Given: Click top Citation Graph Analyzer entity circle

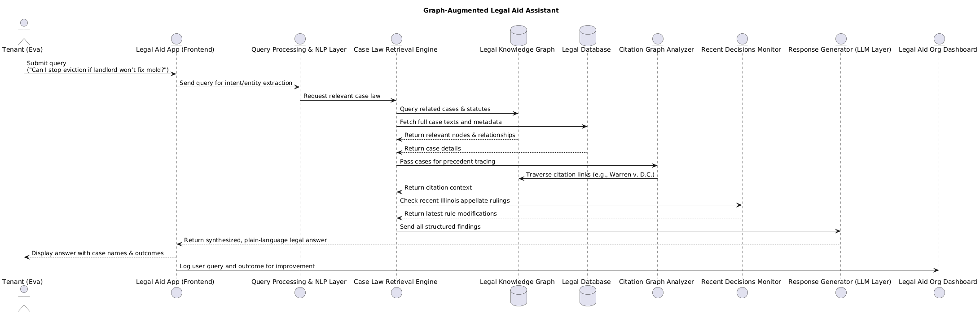Looking at the screenshot, I should tap(658, 39).
